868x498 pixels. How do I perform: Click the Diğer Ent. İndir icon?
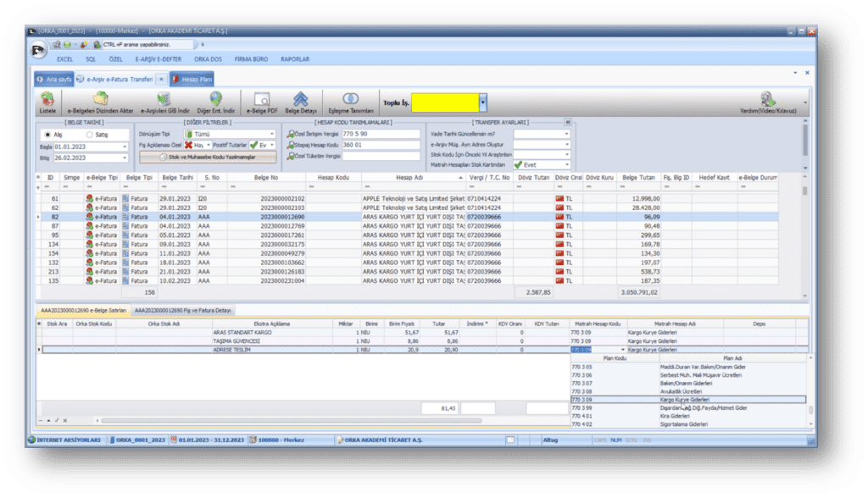[215, 103]
